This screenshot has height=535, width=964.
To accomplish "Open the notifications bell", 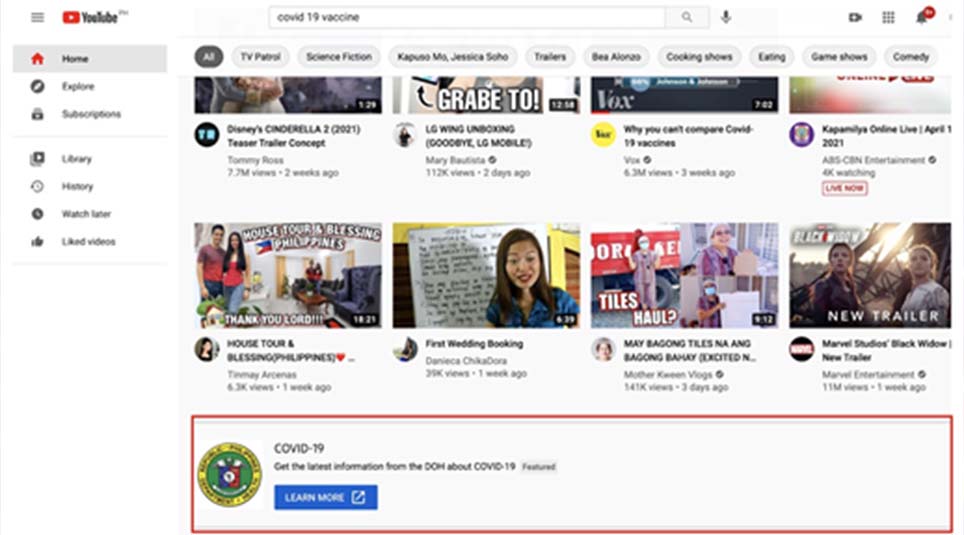I will 921,17.
